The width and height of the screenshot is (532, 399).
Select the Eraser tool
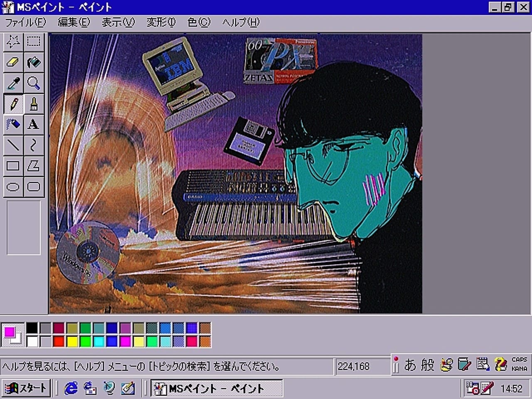coord(13,62)
